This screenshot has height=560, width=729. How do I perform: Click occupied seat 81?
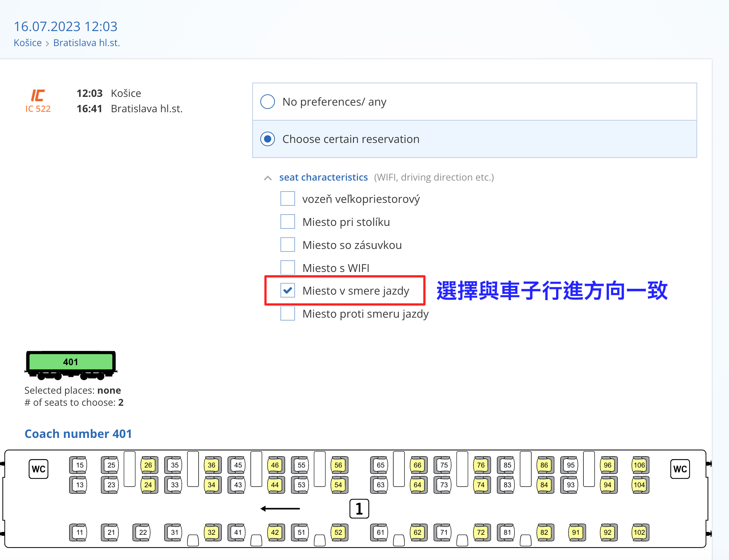pyautogui.click(x=506, y=532)
